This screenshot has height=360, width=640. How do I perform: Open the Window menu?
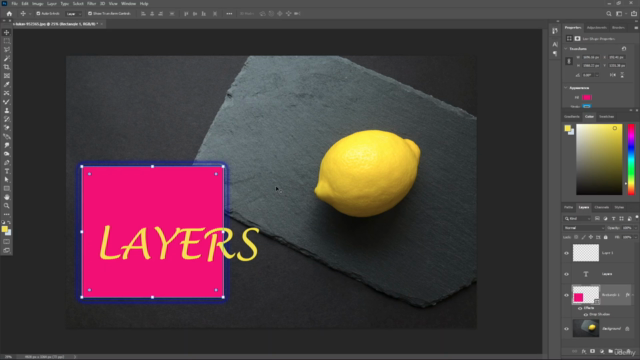[129, 4]
